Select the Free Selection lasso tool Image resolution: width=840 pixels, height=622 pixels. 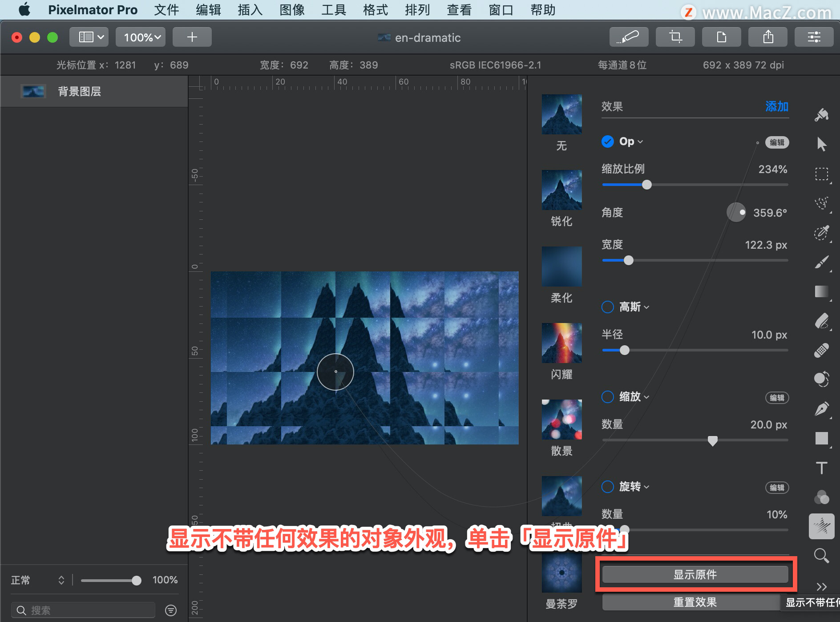pos(821,203)
